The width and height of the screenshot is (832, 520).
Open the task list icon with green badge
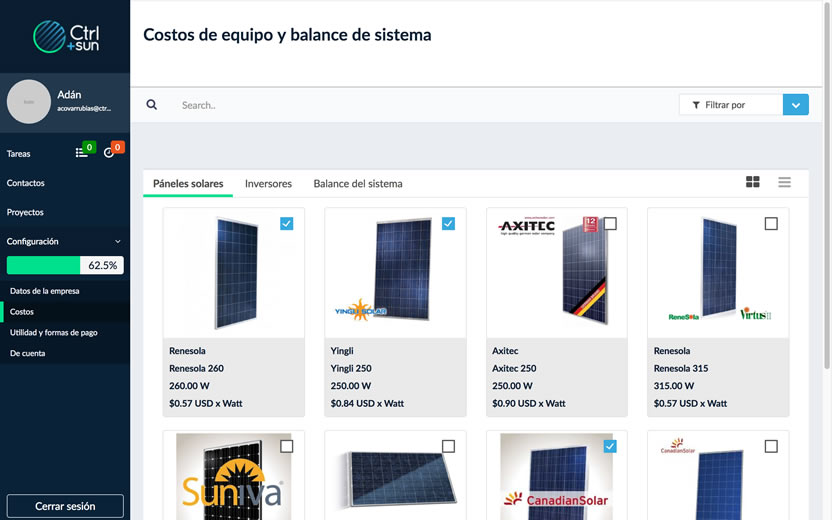point(81,153)
